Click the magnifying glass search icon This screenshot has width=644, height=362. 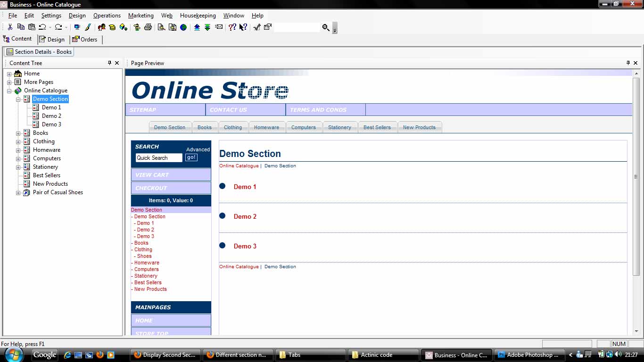click(326, 28)
